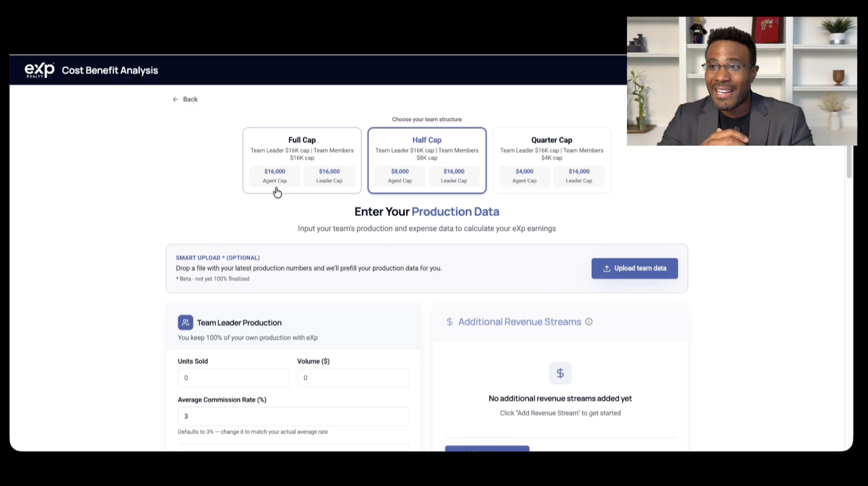Image resolution: width=868 pixels, height=486 pixels.
Task: Select the Full Cap team structure
Action: pyautogui.click(x=302, y=161)
